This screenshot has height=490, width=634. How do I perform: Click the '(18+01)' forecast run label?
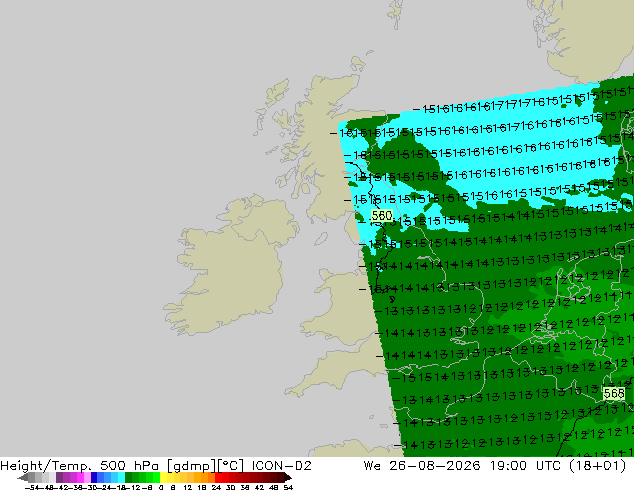pyautogui.click(x=598, y=466)
